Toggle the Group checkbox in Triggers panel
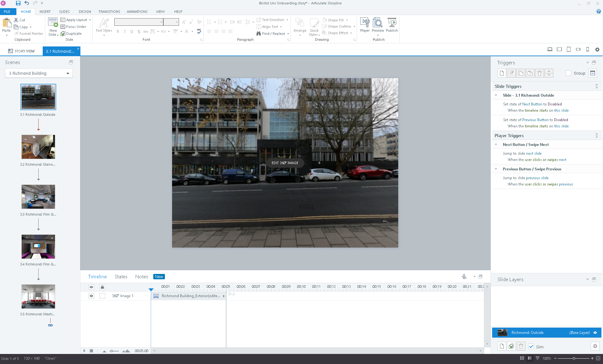The image size is (603, 364). (568, 73)
